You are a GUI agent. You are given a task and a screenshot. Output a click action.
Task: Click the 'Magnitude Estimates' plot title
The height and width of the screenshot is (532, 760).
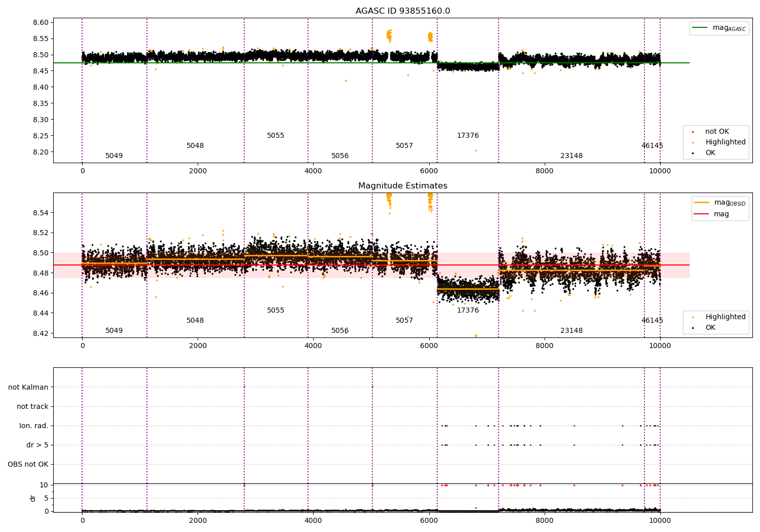(x=403, y=186)
